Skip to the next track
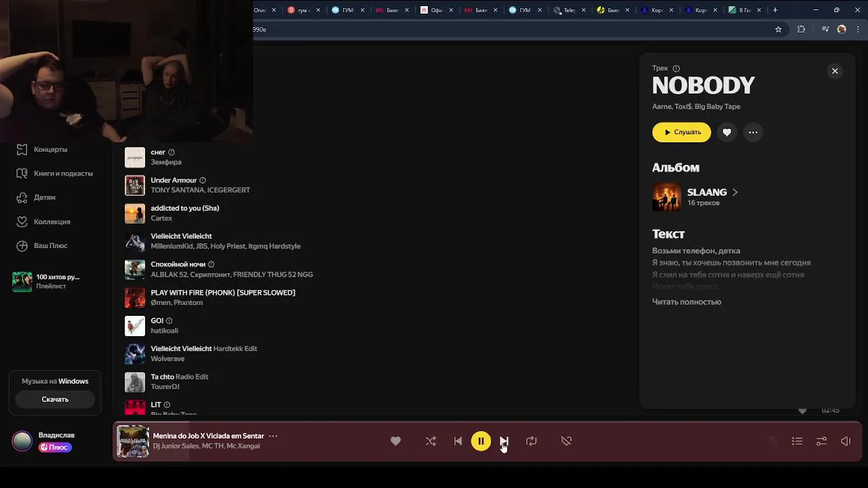Screen dimensions: 868x488 pos(504,441)
